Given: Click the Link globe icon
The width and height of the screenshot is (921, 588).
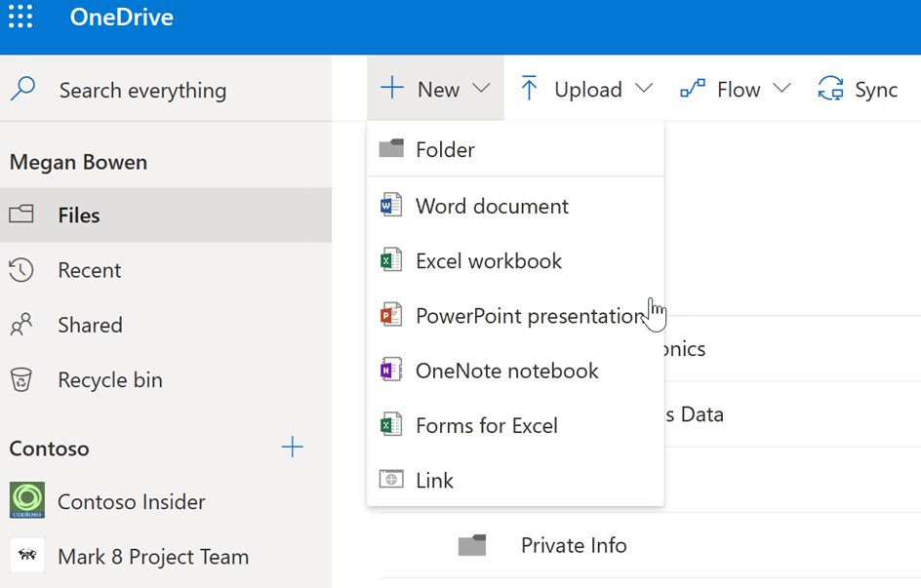Looking at the screenshot, I should coord(391,480).
